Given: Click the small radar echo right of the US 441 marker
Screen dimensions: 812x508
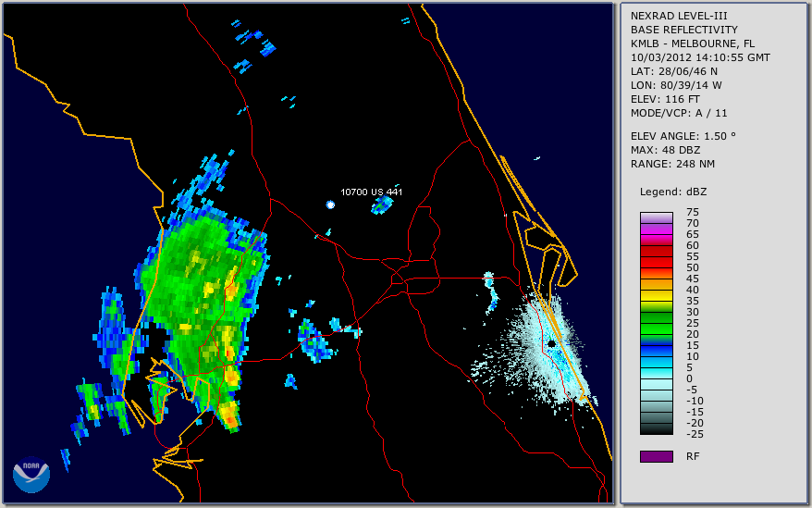Looking at the screenshot, I should click(x=382, y=205).
